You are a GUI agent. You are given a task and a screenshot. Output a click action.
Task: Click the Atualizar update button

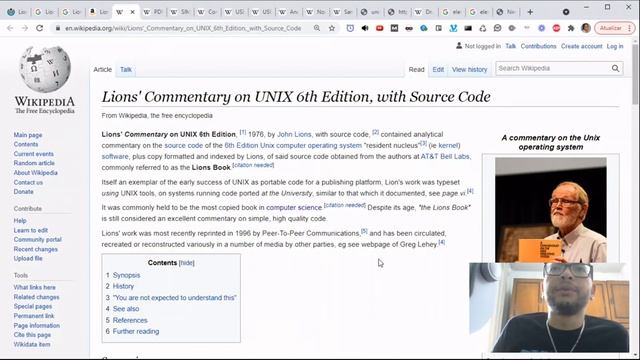tap(614, 28)
